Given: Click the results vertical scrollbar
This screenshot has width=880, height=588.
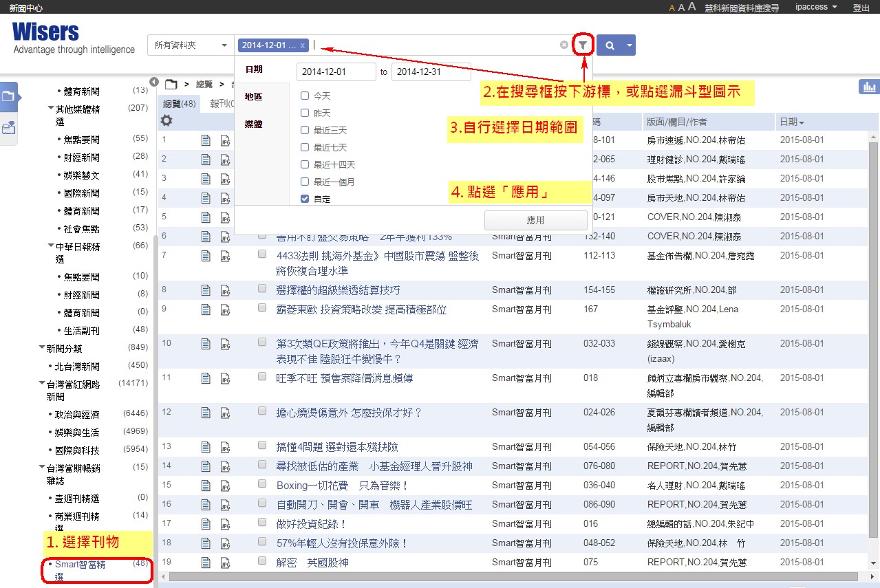Looking at the screenshot, I should click(874, 340).
